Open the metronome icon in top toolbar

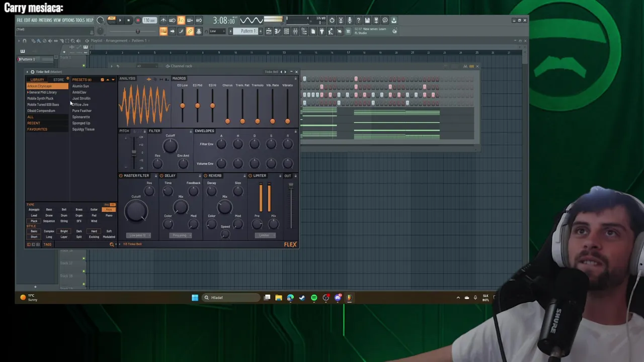163,20
